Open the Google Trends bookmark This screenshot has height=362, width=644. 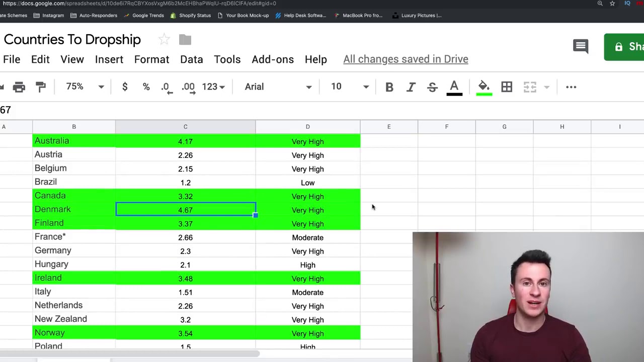[x=143, y=15]
